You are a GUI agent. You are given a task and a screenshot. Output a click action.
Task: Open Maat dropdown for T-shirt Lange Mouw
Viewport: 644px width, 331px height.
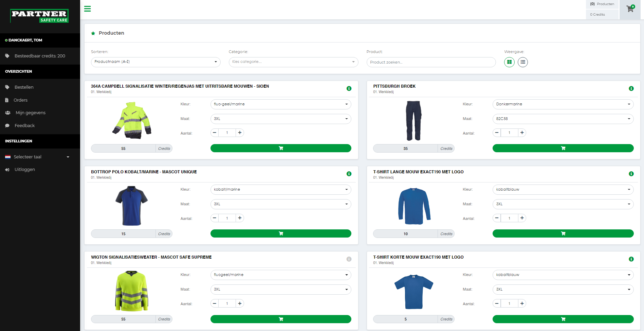pyautogui.click(x=563, y=204)
